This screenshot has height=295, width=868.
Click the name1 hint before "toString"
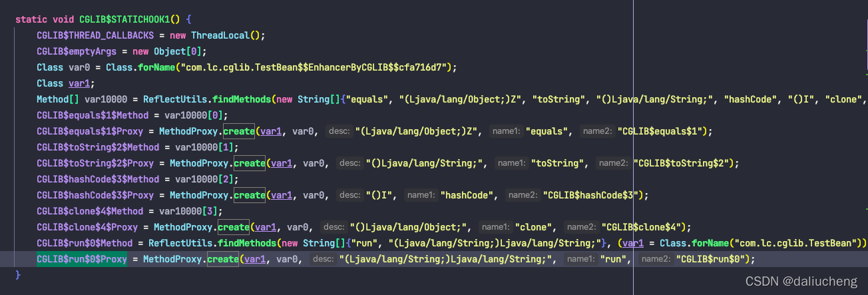pyautogui.click(x=513, y=163)
